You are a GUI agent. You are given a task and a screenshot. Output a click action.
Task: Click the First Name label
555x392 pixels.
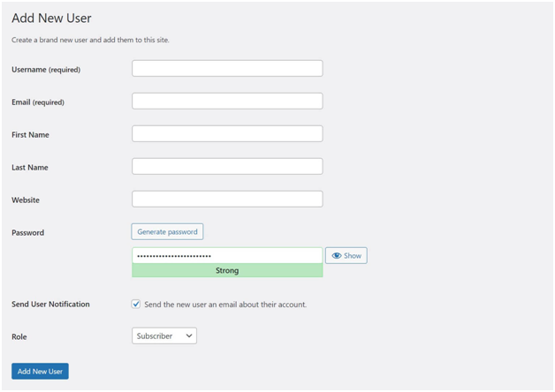coord(30,135)
